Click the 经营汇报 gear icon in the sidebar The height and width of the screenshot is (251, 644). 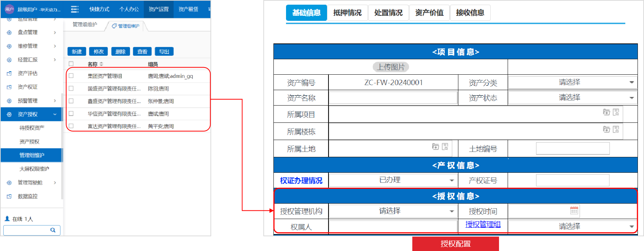tap(9, 60)
